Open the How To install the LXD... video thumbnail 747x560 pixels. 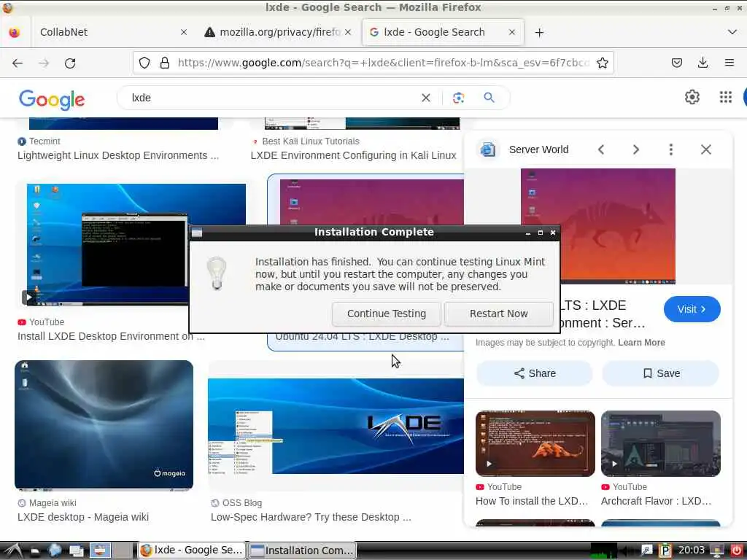(535, 443)
